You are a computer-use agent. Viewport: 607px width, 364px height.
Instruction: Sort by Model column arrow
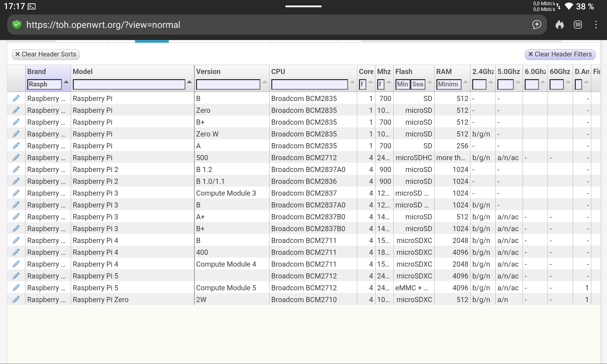[x=189, y=82]
